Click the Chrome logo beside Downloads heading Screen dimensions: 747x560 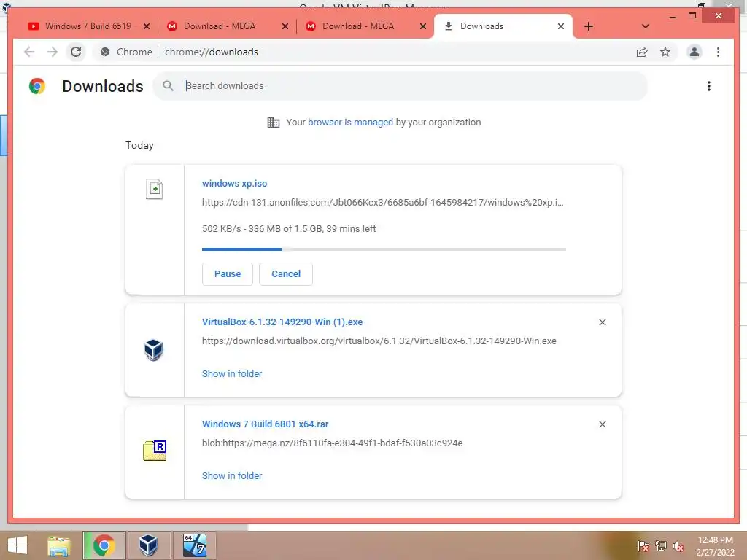tap(37, 86)
